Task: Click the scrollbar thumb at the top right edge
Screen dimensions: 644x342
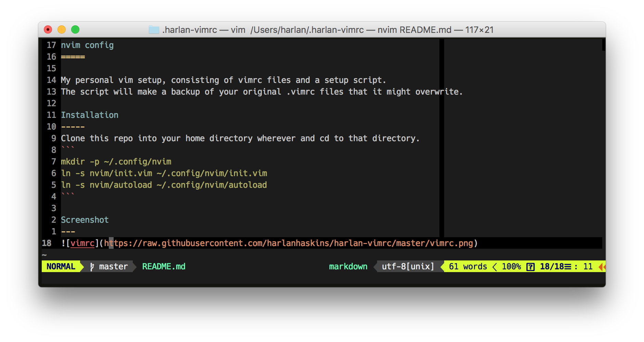Action: 604,45
